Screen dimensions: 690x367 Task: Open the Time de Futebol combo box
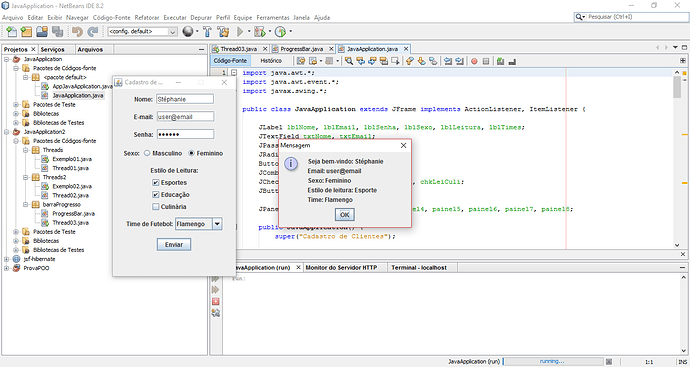[x=217, y=224]
